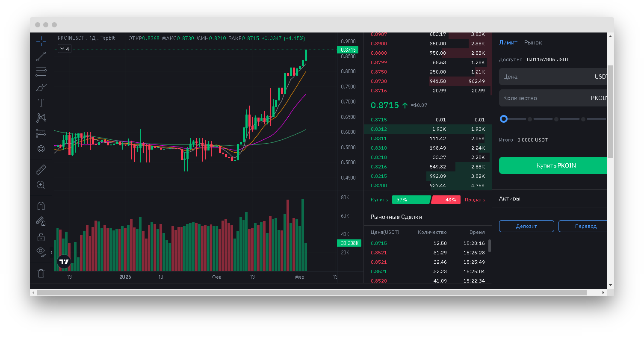Select sell order at 0.8900

pos(428,44)
